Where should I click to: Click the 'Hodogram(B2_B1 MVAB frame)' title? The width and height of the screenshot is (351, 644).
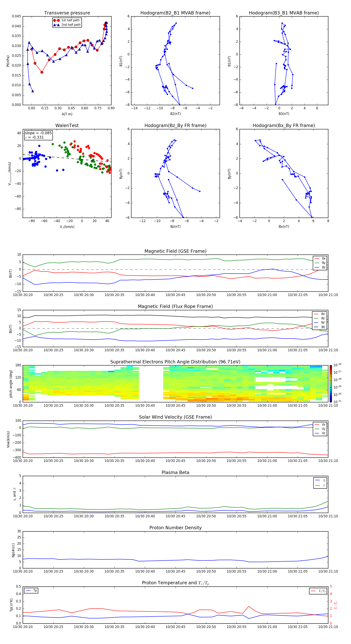(175, 13)
